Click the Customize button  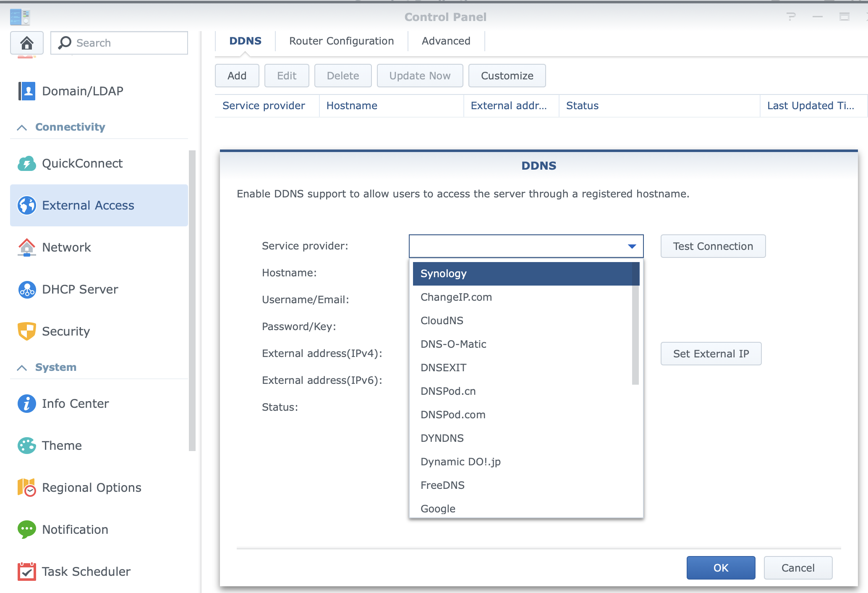click(x=507, y=76)
